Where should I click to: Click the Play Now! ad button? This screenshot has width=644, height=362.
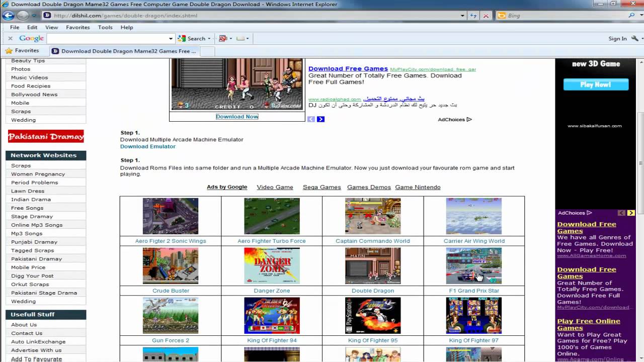596,84
